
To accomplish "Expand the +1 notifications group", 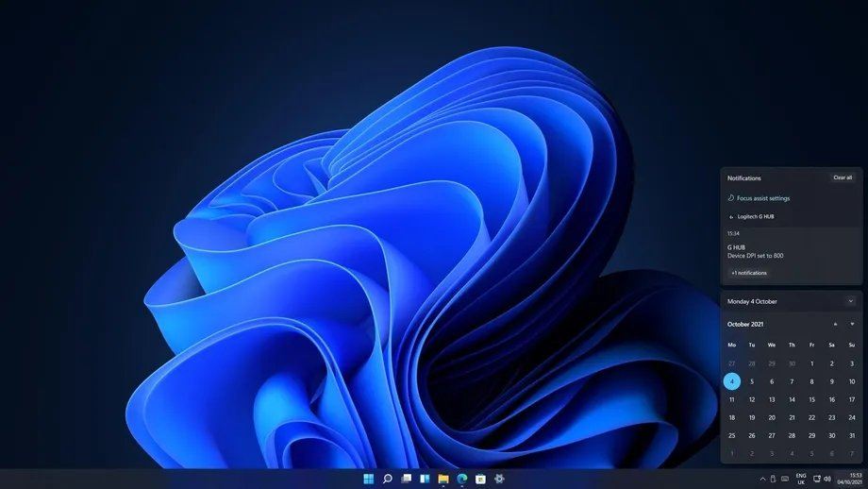I will 749,273.
